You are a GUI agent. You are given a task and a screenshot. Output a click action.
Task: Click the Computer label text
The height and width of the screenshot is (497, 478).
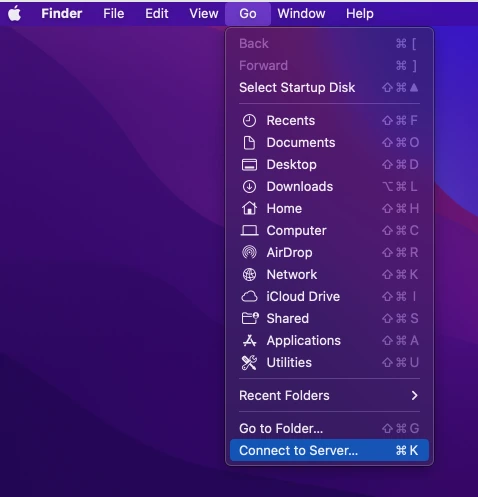tap(296, 231)
